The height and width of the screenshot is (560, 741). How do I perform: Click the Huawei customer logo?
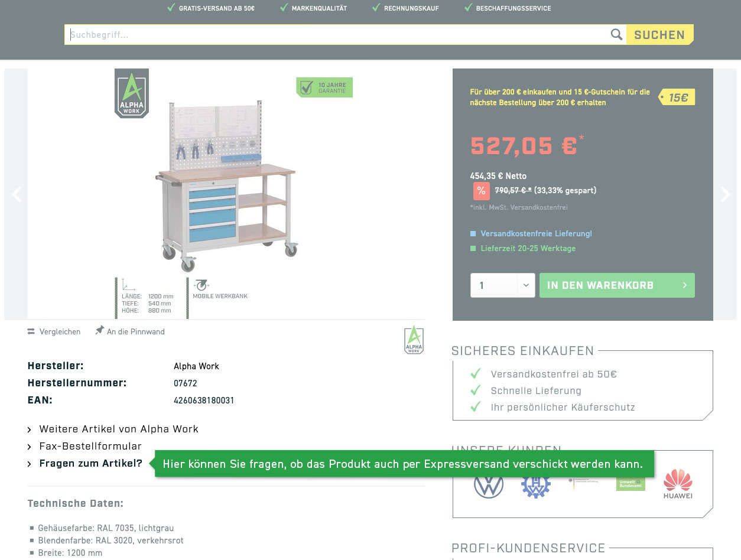click(678, 484)
